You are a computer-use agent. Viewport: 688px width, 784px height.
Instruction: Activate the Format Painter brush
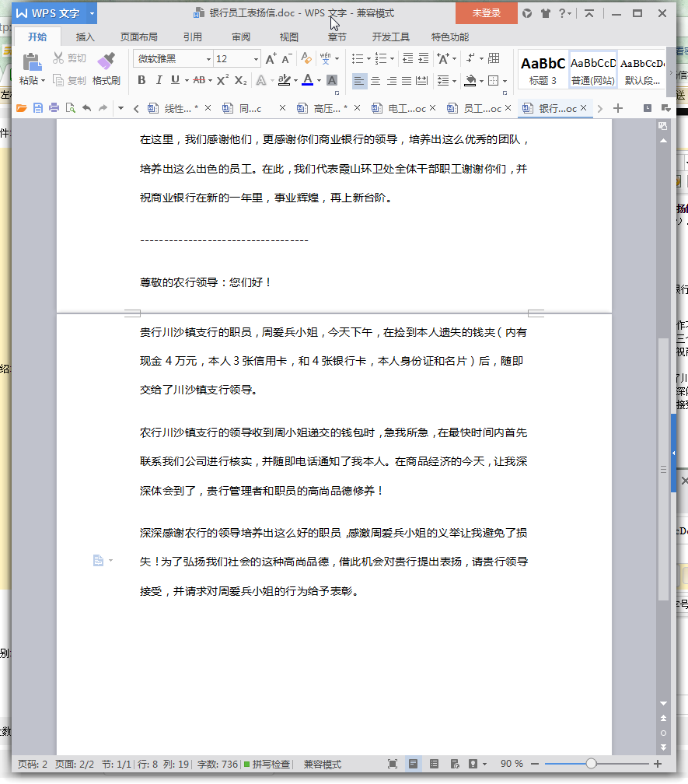click(x=106, y=61)
